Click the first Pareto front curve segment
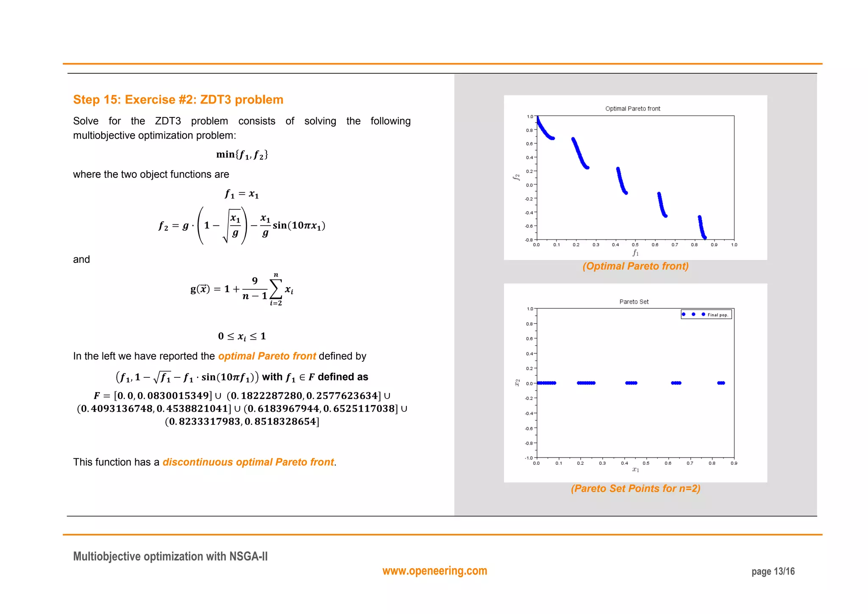 click(543, 129)
